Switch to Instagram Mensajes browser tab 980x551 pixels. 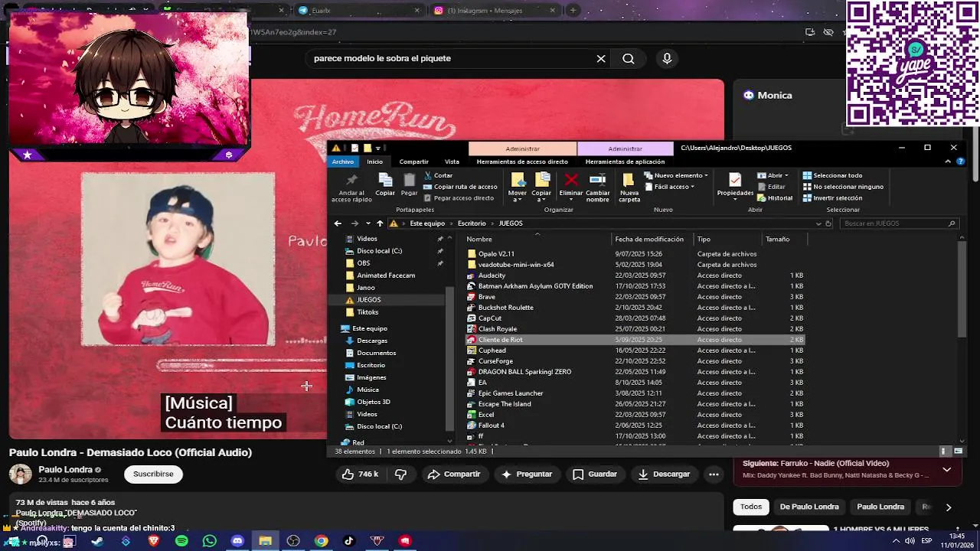click(493, 11)
